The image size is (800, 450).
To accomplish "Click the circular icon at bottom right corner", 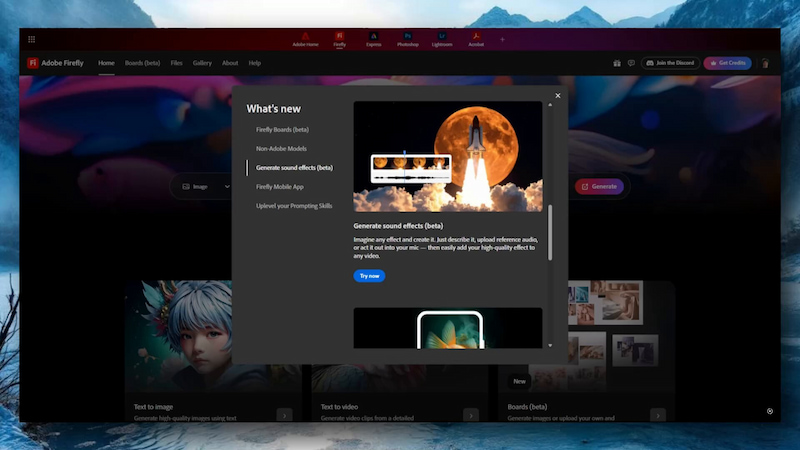I will (x=769, y=411).
